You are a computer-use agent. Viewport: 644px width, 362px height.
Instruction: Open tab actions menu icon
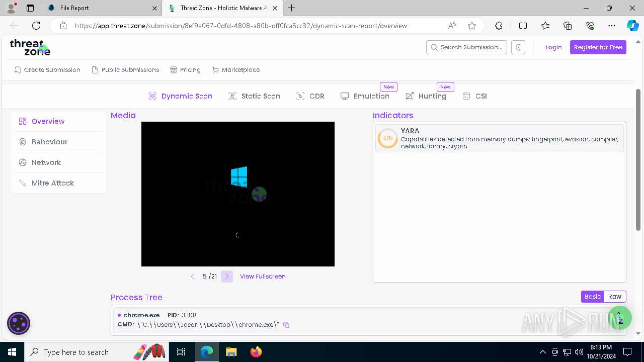(x=30, y=8)
